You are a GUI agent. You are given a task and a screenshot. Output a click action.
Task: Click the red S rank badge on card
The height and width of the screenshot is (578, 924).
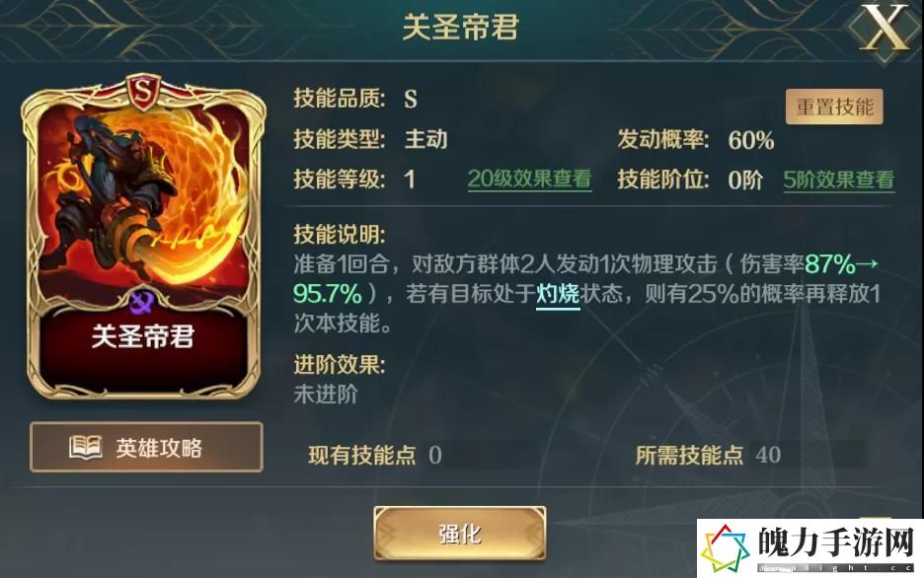coord(142,93)
